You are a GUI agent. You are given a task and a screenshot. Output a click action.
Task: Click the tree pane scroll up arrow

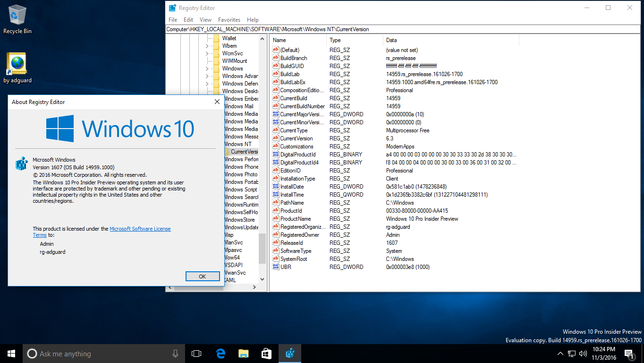point(262,38)
